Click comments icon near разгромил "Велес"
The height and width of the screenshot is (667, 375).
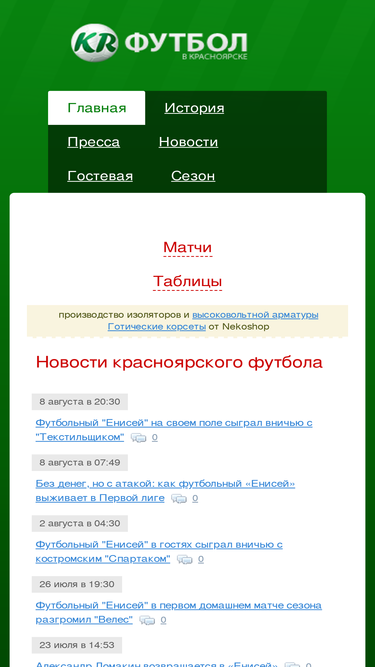(x=147, y=621)
